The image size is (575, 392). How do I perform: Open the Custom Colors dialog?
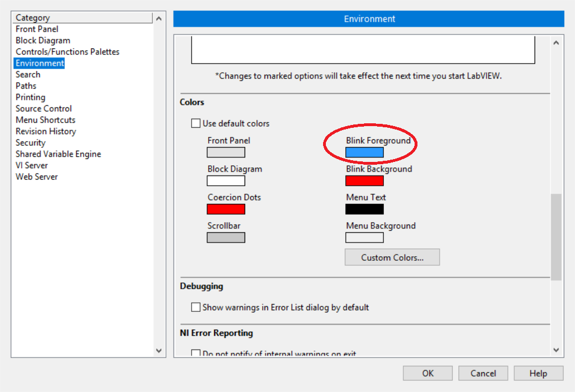pyautogui.click(x=392, y=257)
